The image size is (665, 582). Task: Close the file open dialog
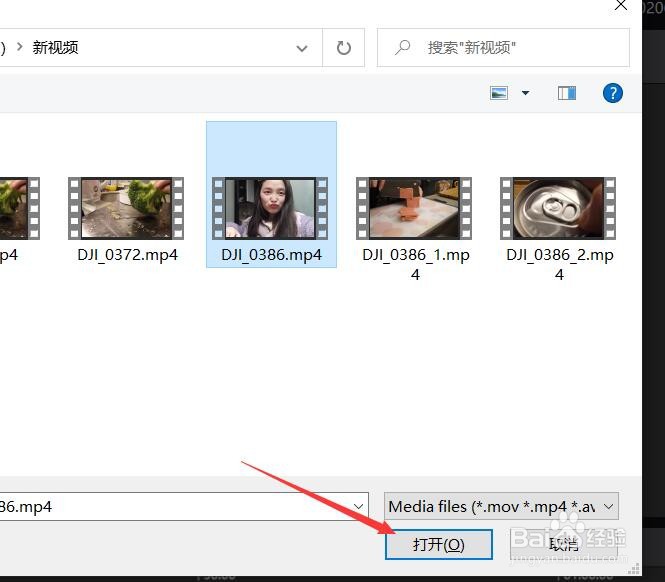point(621,5)
